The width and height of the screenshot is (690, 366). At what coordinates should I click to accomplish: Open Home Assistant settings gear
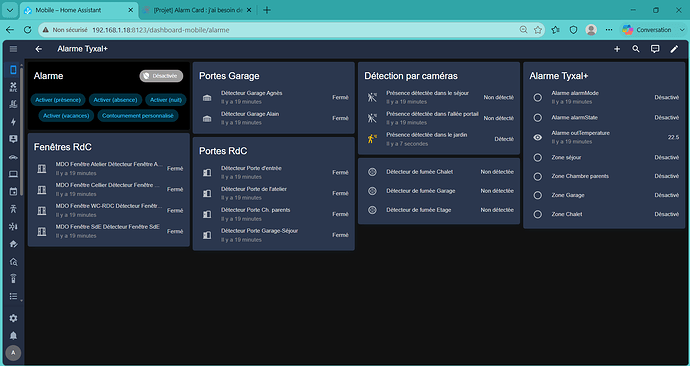13,318
